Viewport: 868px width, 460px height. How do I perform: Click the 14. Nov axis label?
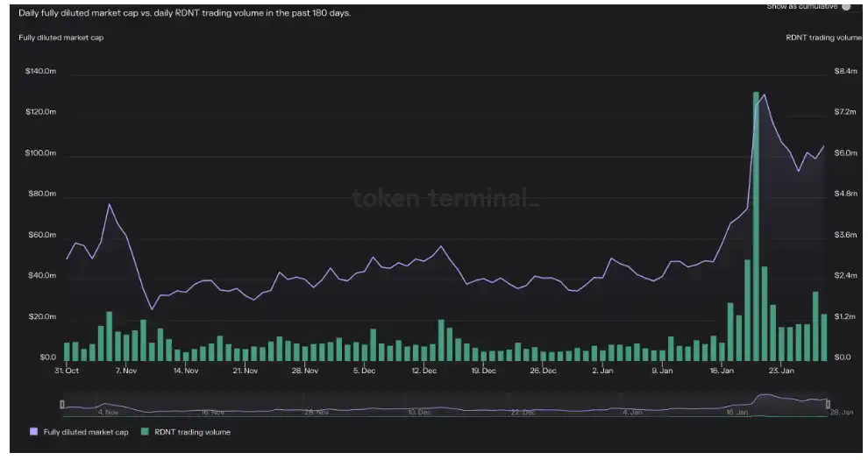(186, 371)
